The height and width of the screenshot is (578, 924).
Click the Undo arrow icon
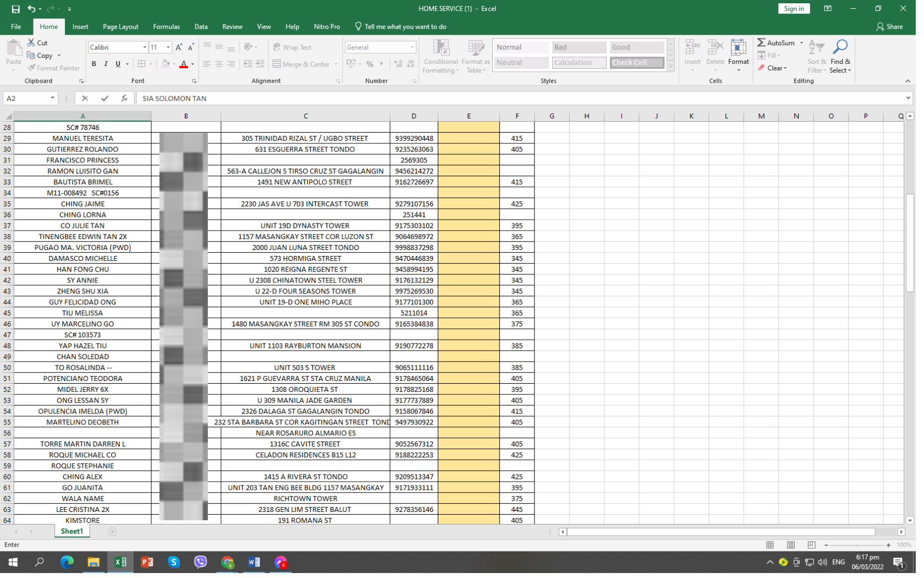pyautogui.click(x=32, y=9)
